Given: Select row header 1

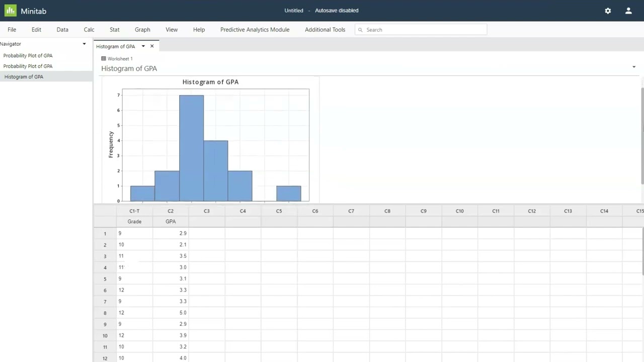Looking at the screenshot, I should (x=105, y=233).
